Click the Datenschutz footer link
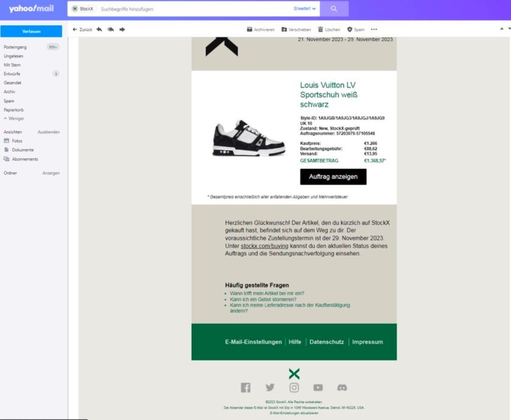The width and height of the screenshot is (511, 420). (x=327, y=342)
